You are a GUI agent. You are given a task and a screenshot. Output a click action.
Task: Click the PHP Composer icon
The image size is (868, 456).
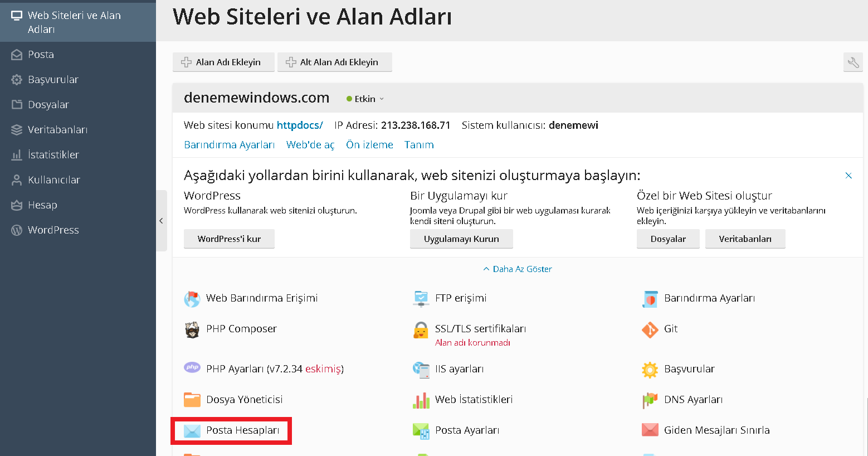192,329
